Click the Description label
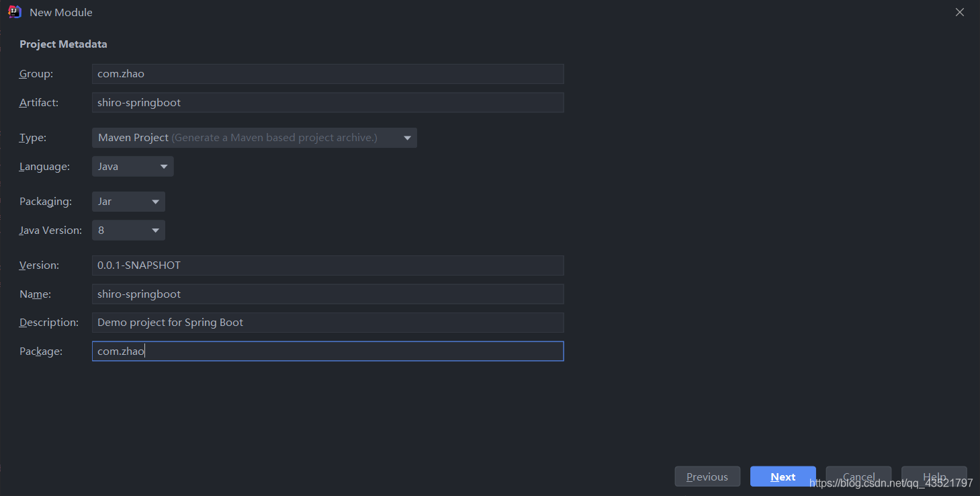Viewport: 980px width, 496px height. point(49,323)
